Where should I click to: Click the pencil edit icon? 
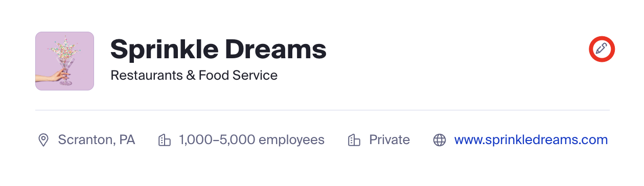[602, 50]
